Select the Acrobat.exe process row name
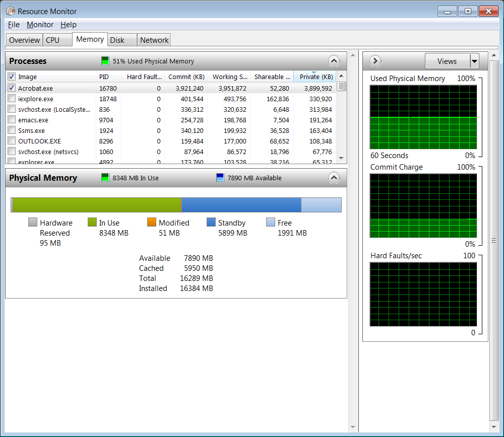This screenshot has height=437, width=504. pos(35,88)
